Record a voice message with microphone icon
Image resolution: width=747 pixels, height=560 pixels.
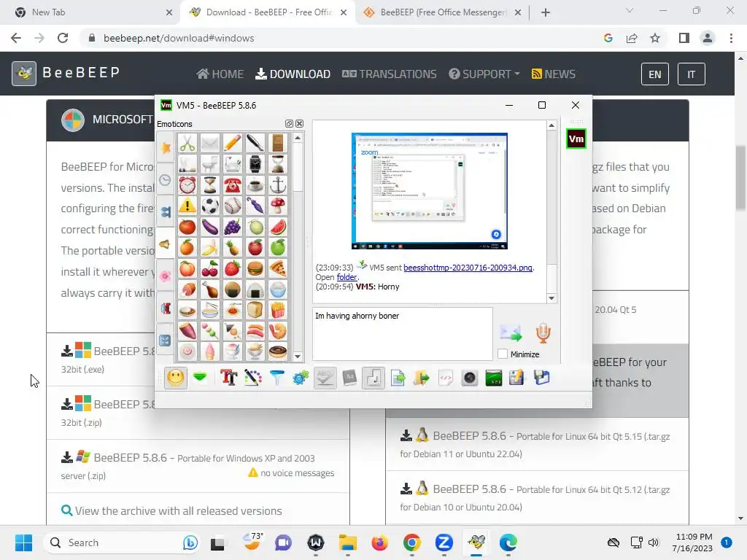coord(543,332)
